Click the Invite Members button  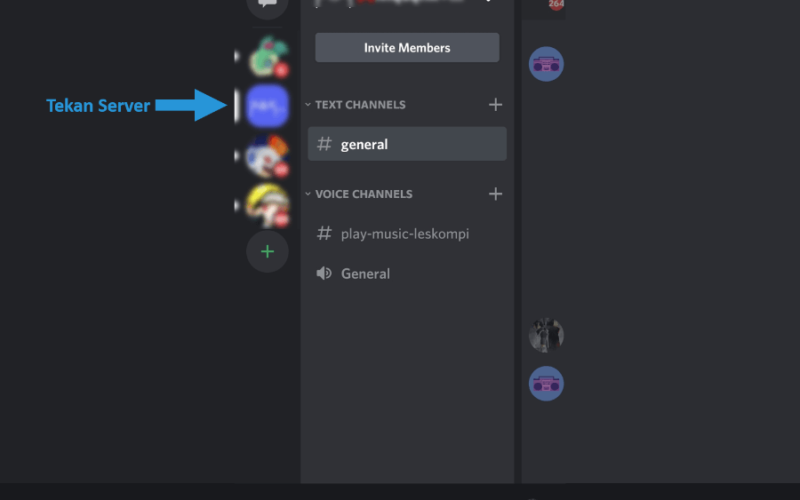[x=407, y=47]
